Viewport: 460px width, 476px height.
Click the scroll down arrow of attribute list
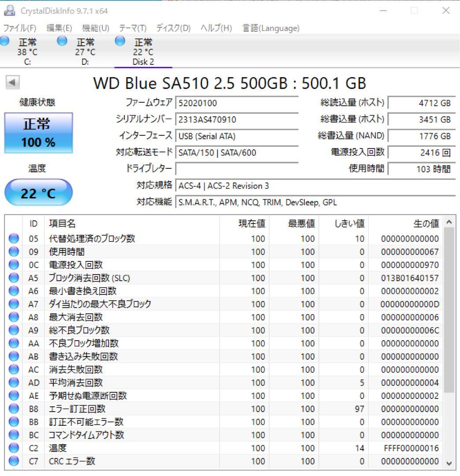(x=449, y=463)
